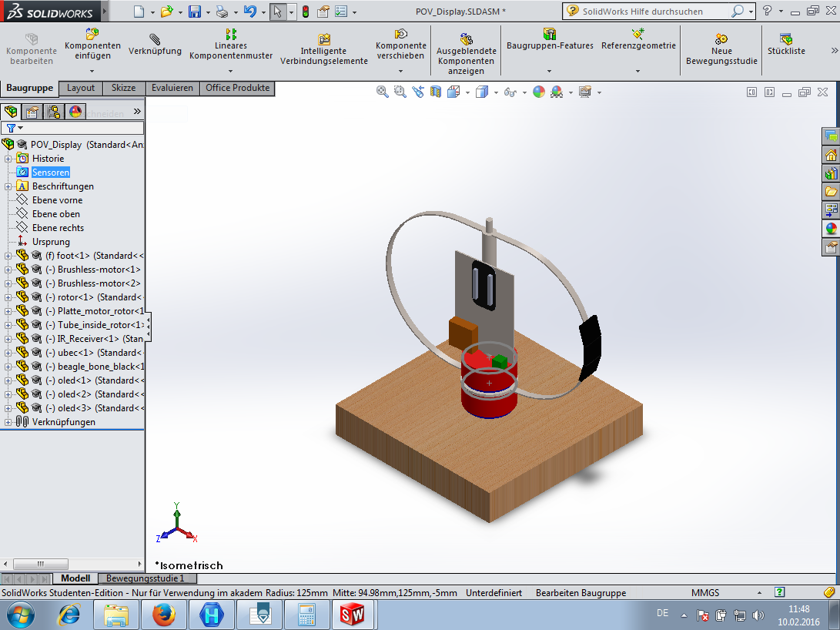Open ConfigurationManager tab icon
The height and width of the screenshot is (630, 840).
point(54,112)
